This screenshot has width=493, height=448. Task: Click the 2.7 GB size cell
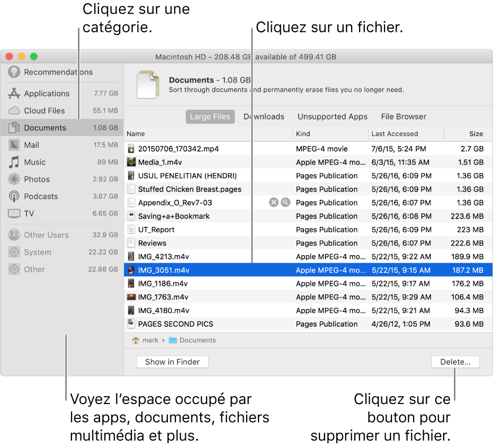coord(472,149)
